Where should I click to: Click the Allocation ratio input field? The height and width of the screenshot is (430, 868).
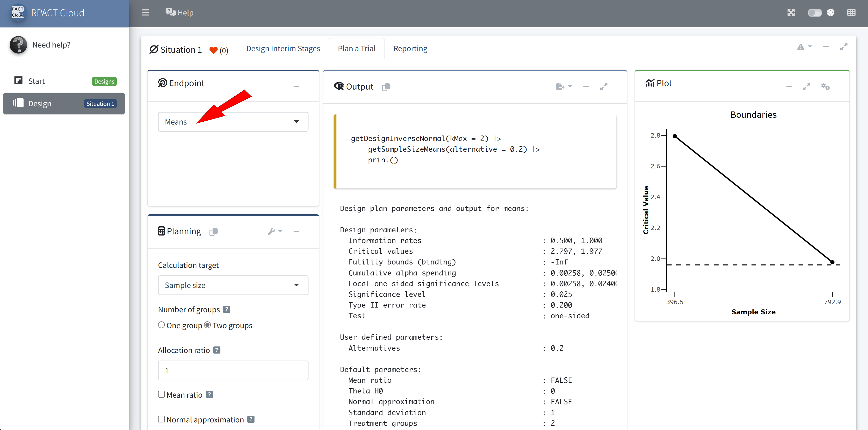tap(233, 370)
